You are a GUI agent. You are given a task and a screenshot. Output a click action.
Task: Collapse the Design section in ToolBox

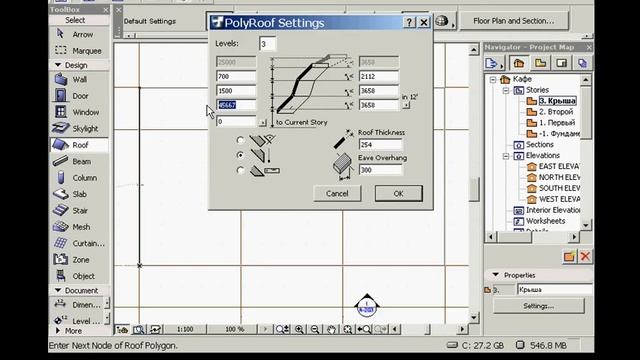[x=58, y=65]
